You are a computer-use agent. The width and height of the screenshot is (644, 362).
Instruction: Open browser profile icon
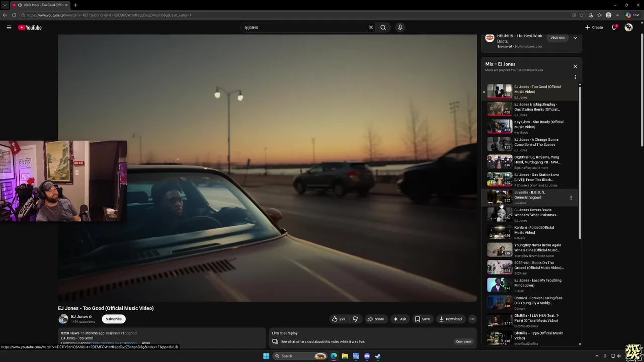click(608, 15)
